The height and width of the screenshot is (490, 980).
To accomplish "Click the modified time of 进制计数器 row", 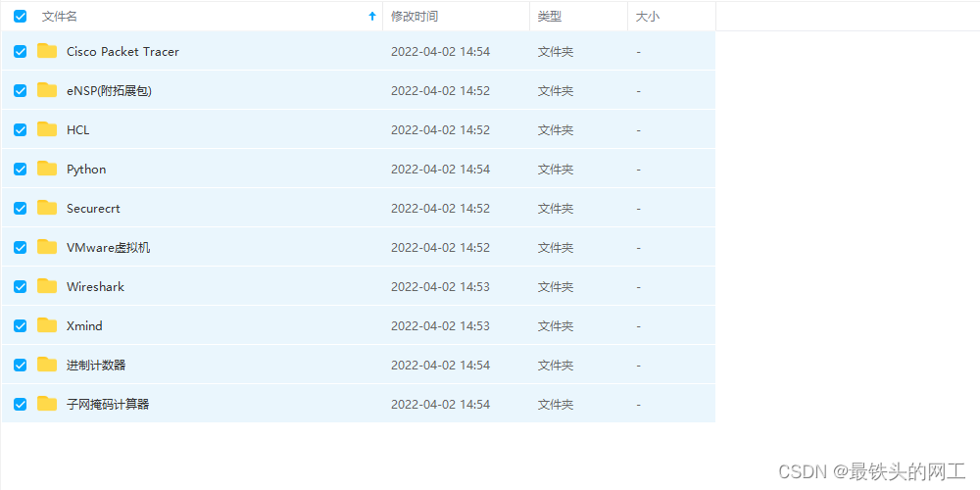I will pyautogui.click(x=441, y=365).
